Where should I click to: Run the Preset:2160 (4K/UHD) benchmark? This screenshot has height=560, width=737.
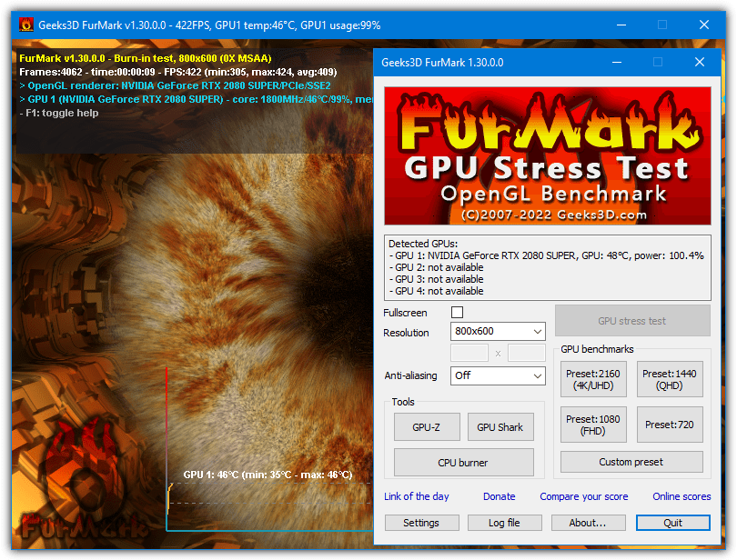593,379
